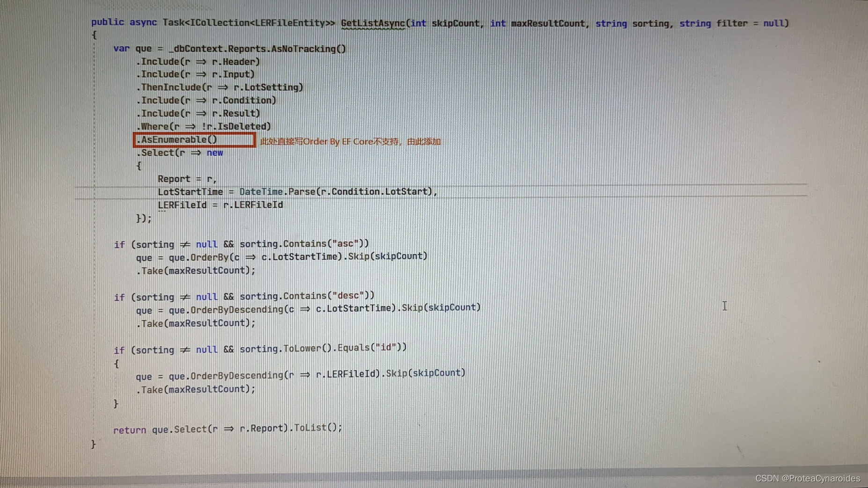This screenshot has width=868, height=488.
Task: Click 'DateTime.Parse(r.Condition.LotStart)' expression
Action: tap(336, 191)
